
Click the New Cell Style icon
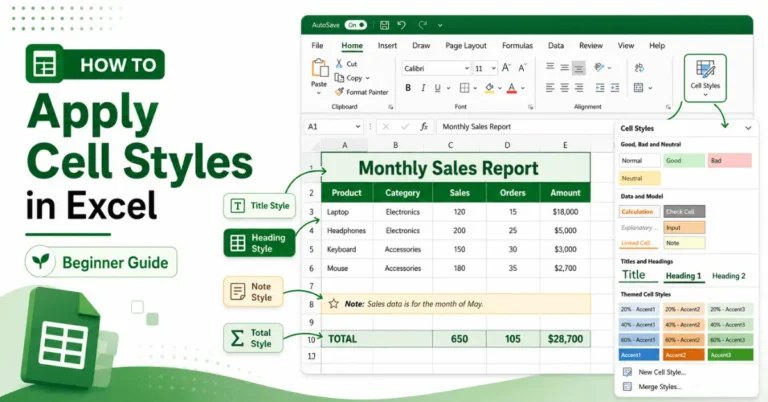point(627,372)
